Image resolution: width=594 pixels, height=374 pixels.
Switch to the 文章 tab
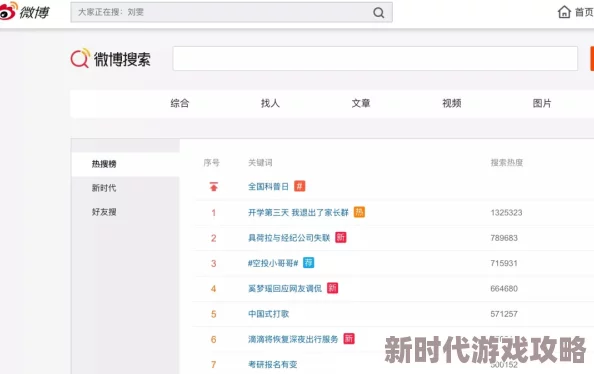[361, 103]
